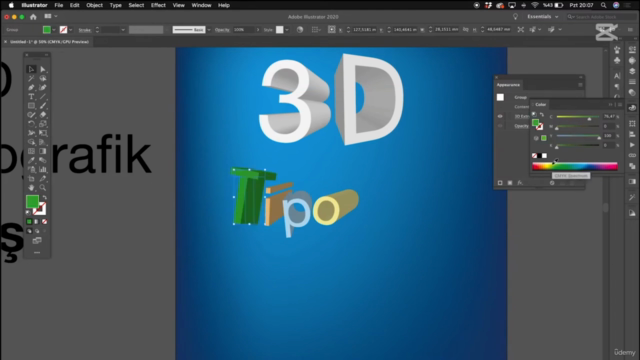
Task: Activate the Type tool
Action: [x=31, y=97]
